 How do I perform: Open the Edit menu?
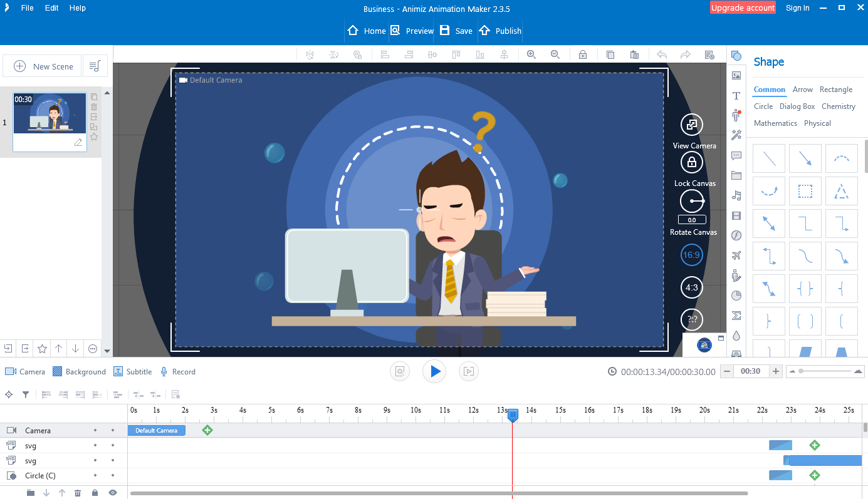(x=51, y=8)
